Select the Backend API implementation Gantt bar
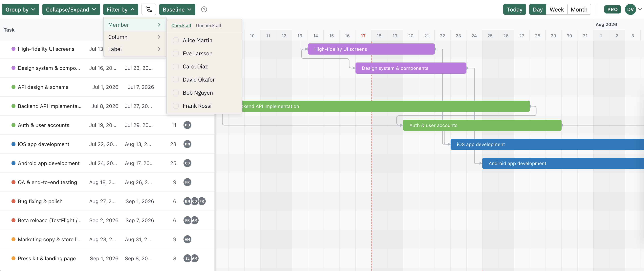 tap(386, 106)
